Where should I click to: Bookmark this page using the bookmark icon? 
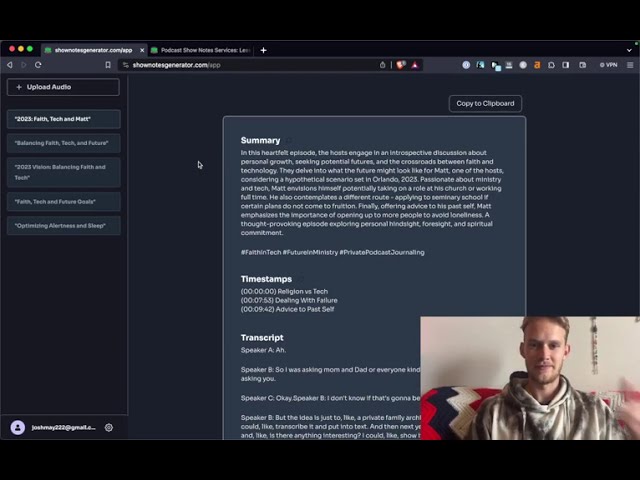point(108,65)
